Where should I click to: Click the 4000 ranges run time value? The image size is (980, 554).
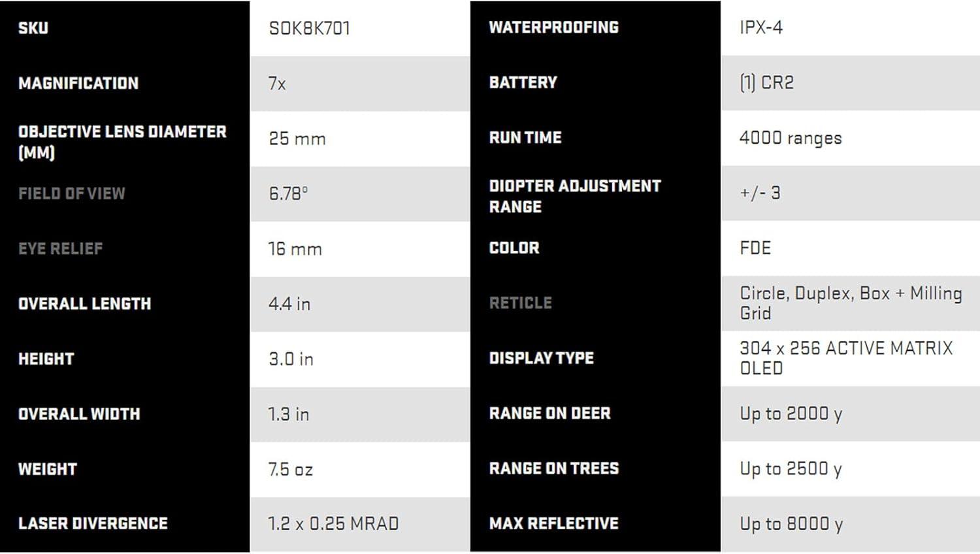pyautogui.click(x=791, y=138)
